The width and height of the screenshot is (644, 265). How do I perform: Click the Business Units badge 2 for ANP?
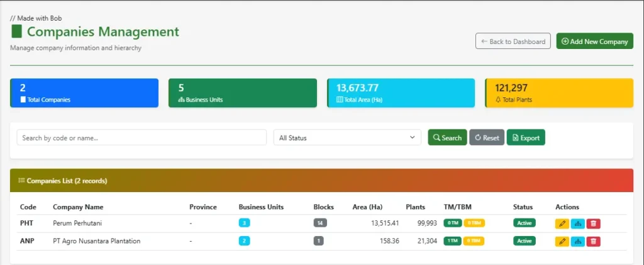pos(245,241)
